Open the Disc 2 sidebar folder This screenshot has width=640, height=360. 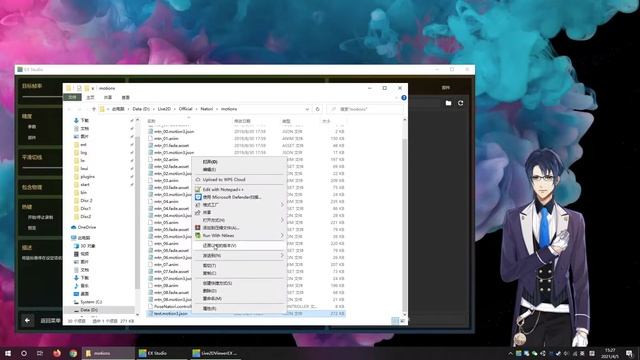[x=83, y=200]
